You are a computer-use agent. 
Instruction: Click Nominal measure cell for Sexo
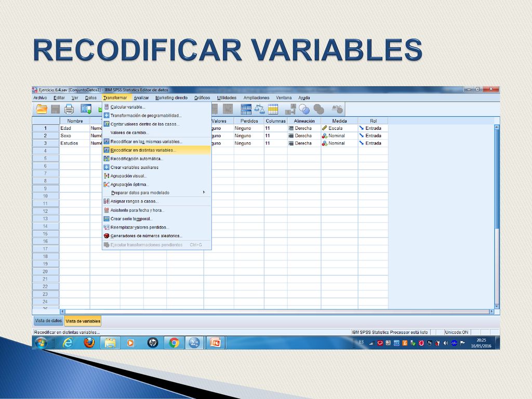pyautogui.click(x=339, y=136)
